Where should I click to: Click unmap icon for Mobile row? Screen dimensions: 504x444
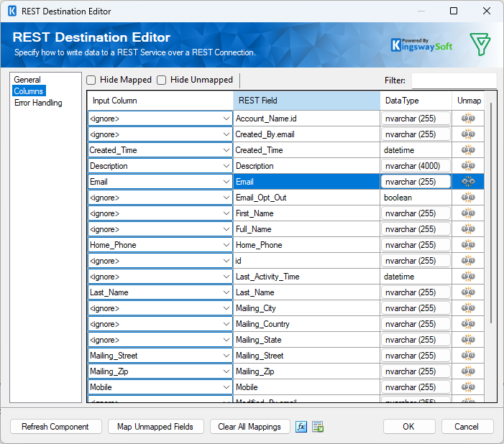click(x=468, y=387)
